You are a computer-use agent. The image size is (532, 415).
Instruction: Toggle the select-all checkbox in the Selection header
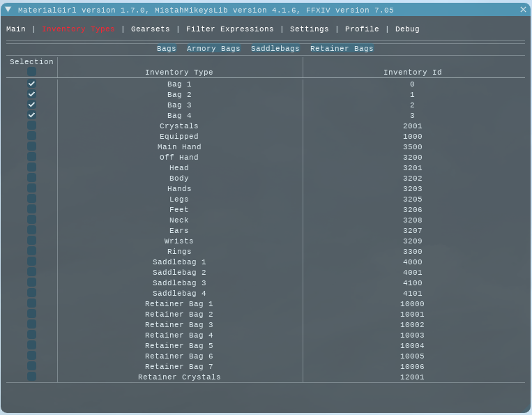[x=31, y=72]
